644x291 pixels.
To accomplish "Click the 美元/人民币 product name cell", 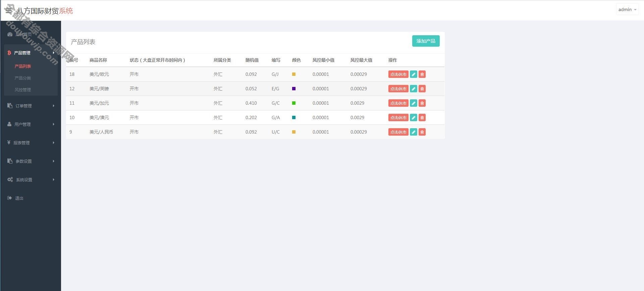I will point(101,132).
